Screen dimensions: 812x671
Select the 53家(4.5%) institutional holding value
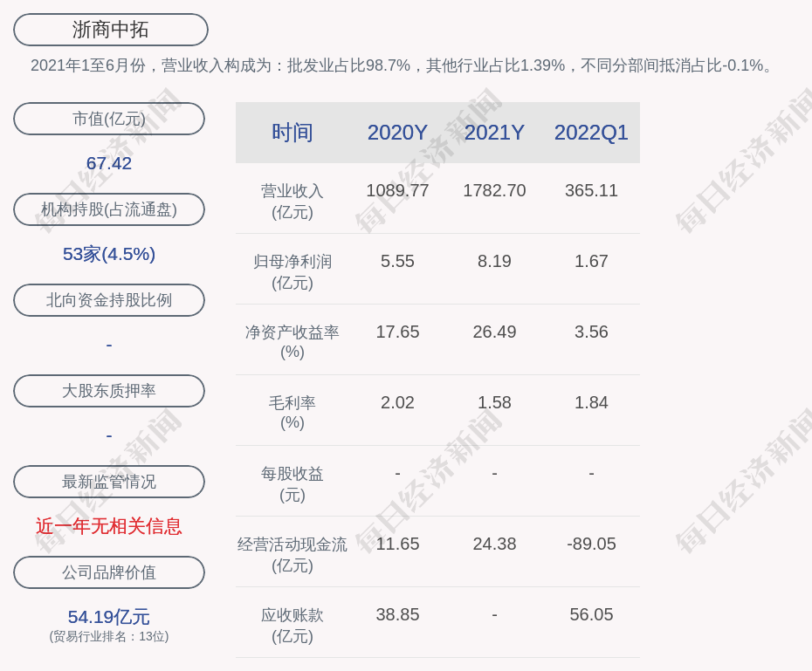pyautogui.click(x=109, y=254)
